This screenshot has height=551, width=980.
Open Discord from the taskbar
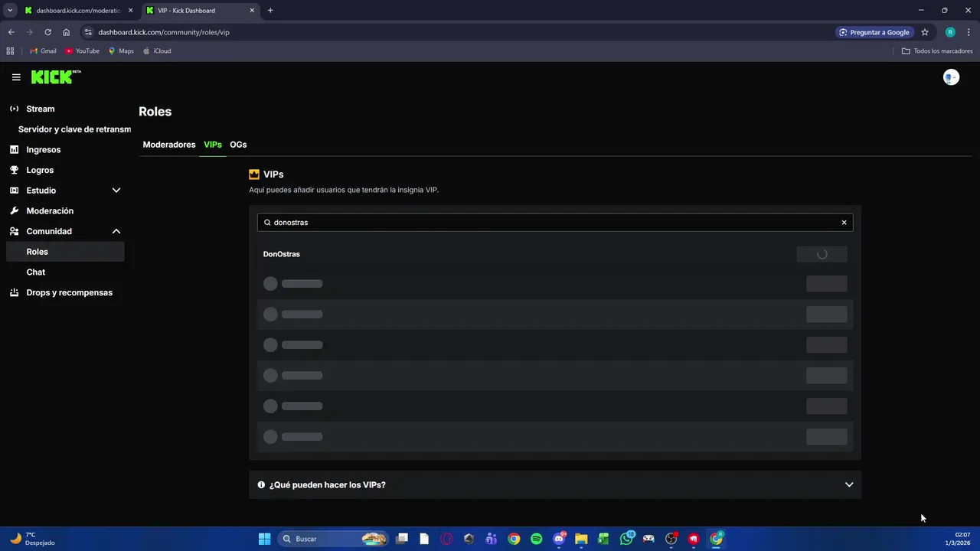(x=559, y=539)
